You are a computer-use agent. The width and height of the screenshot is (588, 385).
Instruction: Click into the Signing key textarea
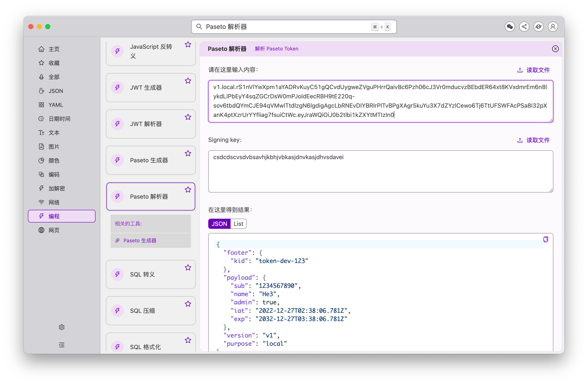coord(380,171)
